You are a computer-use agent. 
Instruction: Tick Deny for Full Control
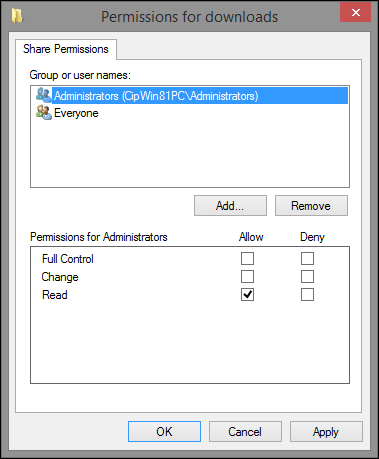coord(307,259)
